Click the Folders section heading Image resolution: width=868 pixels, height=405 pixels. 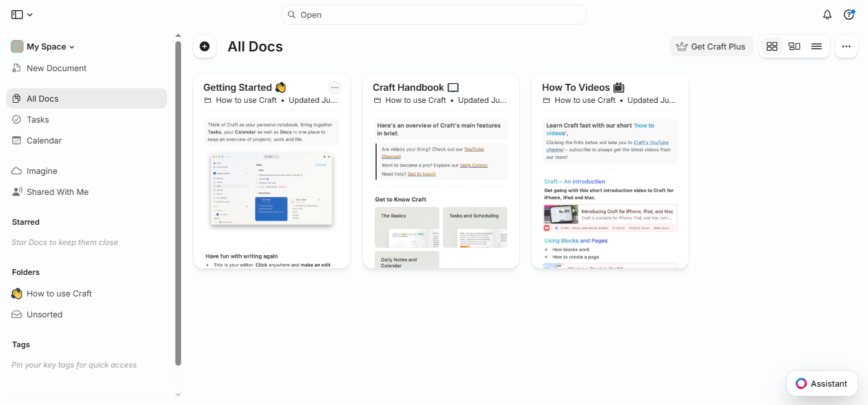(25, 272)
